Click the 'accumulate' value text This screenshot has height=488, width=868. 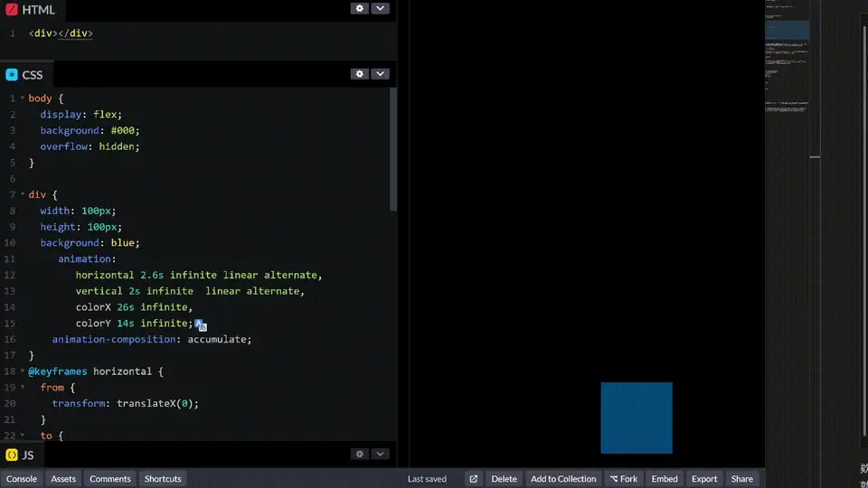click(219, 339)
